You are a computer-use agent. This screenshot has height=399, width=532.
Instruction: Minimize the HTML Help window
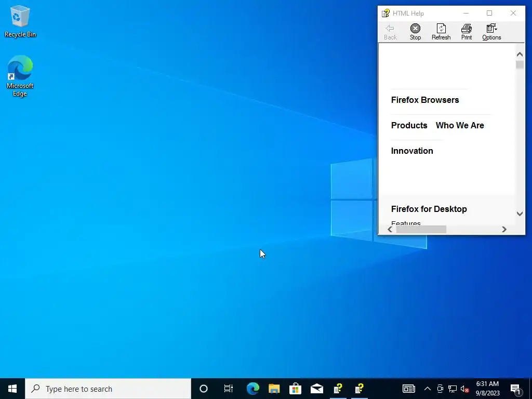(466, 13)
